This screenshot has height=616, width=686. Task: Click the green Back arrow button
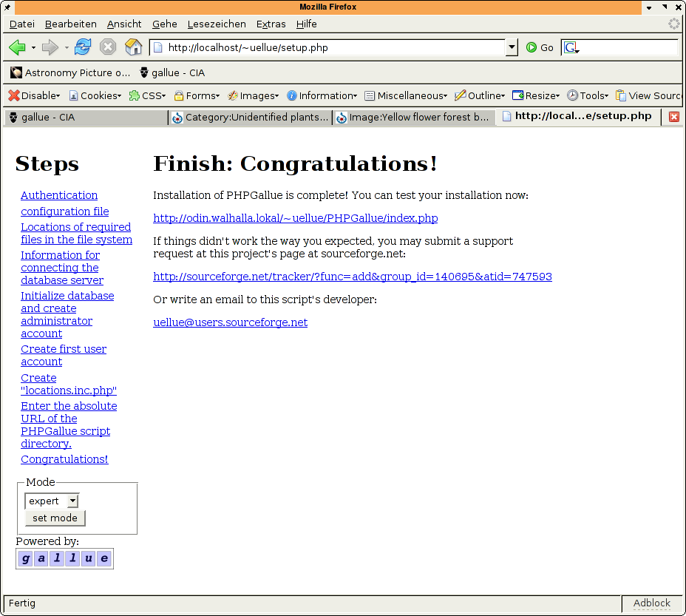(17, 47)
